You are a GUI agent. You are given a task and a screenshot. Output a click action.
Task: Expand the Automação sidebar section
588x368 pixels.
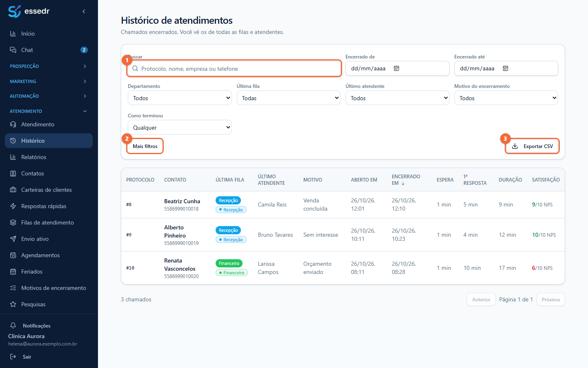[x=49, y=96]
